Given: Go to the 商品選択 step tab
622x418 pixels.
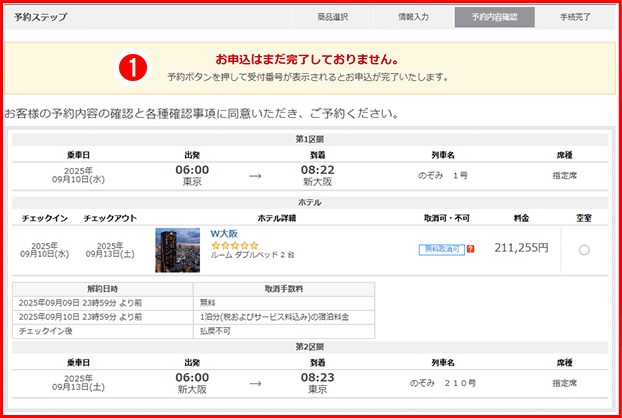Looking at the screenshot, I should [x=332, y=17].
